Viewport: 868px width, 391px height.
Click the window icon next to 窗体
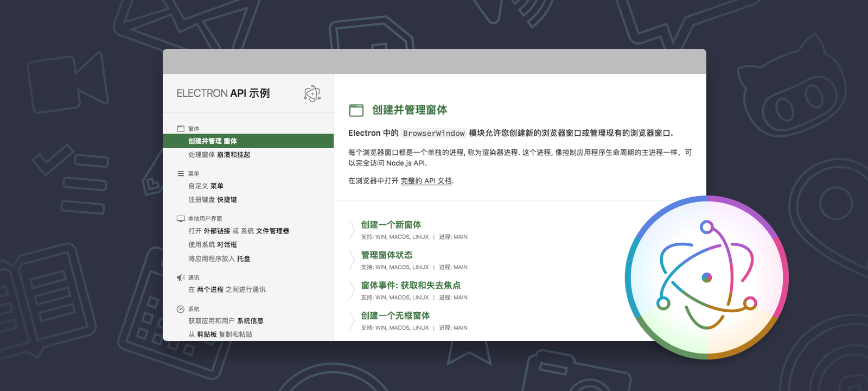[x=181, y=129]
